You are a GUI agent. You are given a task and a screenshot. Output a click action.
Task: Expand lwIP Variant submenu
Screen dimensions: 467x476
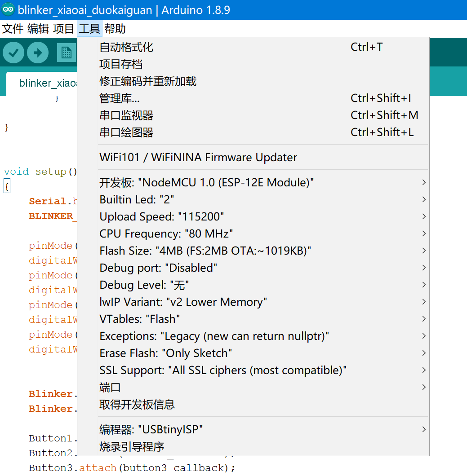[x=253, y=302]
